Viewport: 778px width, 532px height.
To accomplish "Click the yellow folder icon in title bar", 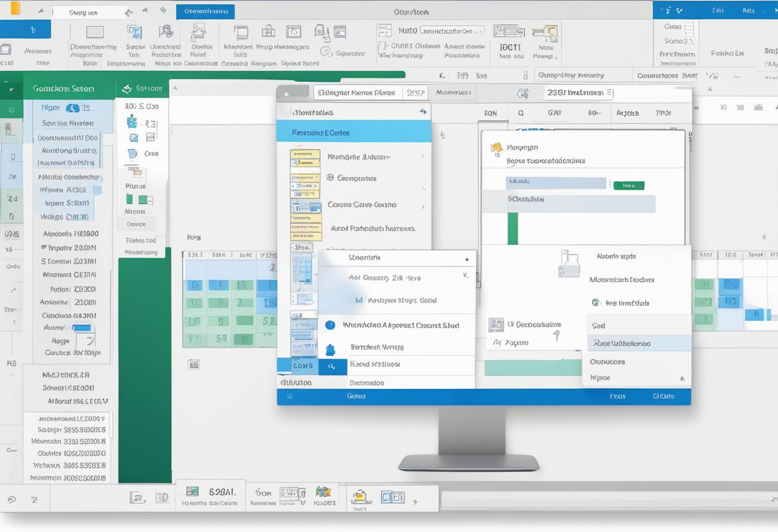I will pyautogui.click(x=15, y=8).
